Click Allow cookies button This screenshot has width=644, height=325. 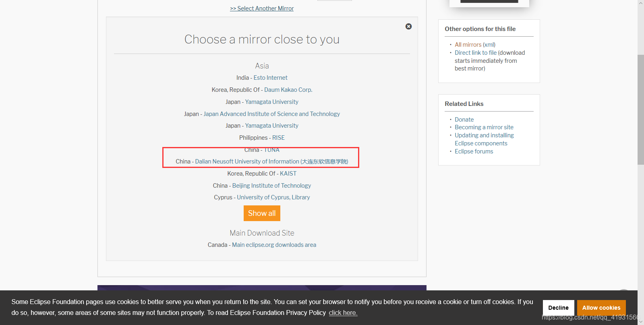[x=601, y=308]
